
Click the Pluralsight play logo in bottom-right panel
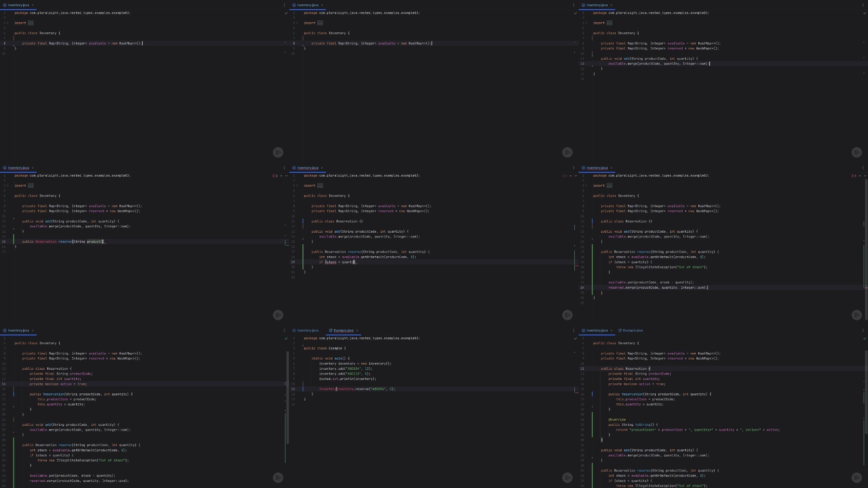(x=856, y=477)
